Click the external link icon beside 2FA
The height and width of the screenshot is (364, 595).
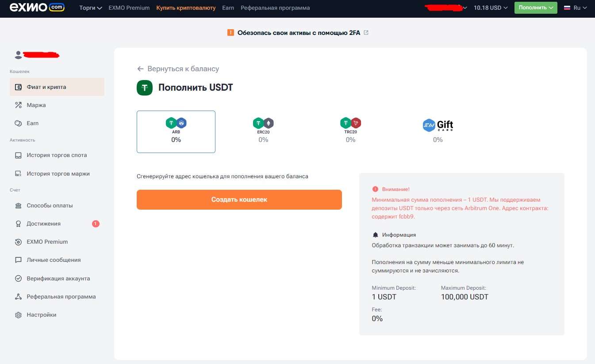pyautogui.click(x=366, y=33)
